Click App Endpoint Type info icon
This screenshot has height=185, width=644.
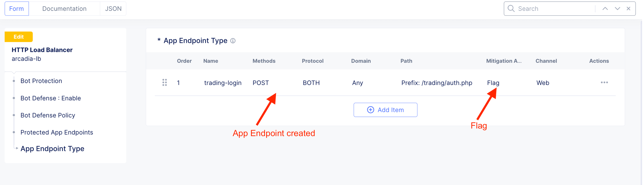click(x=233, y=41)
